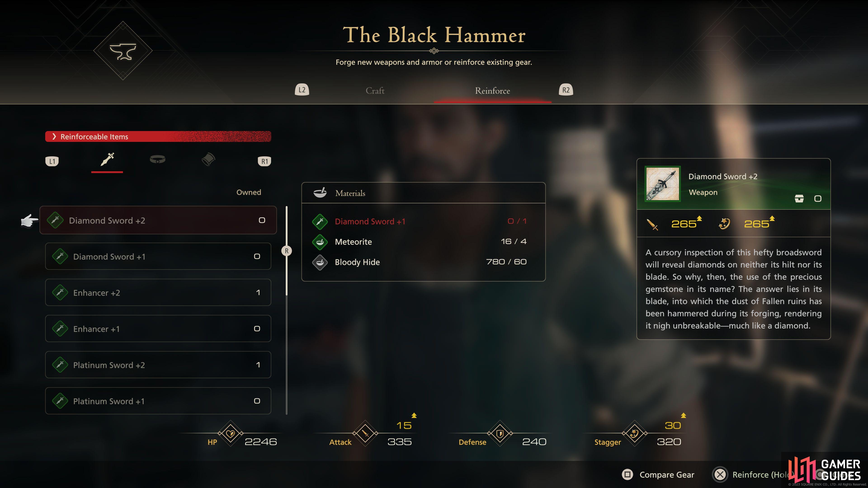
Task: Click the Diamond Sword +2 thumbnail image
Action: pyautogui.click(x=663, y=184)
